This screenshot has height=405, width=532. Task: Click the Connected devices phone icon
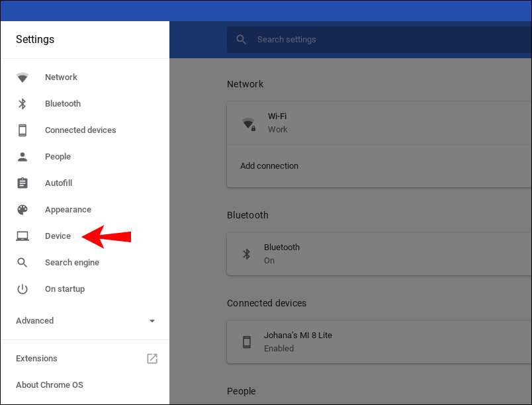22,130
